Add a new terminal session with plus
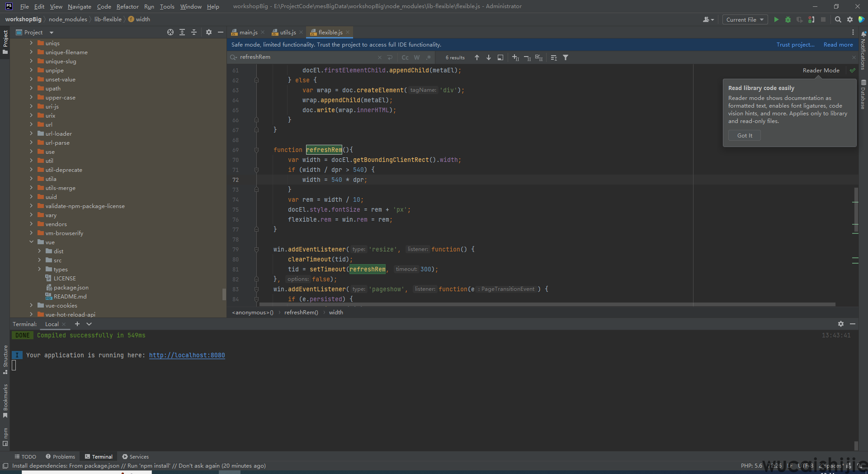Image resolution: width=868 pixels, height=474 pixels. coord(77,324)
